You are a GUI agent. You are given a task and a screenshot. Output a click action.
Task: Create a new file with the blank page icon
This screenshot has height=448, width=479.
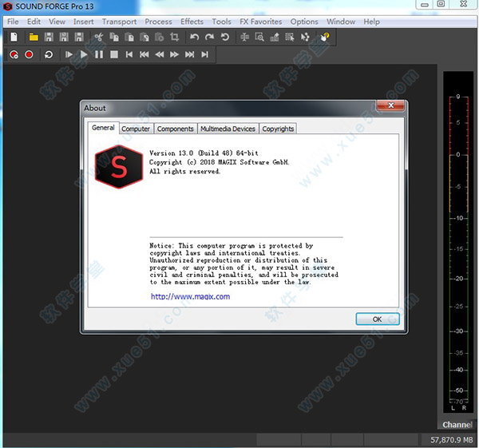click(x=14, y=38)
